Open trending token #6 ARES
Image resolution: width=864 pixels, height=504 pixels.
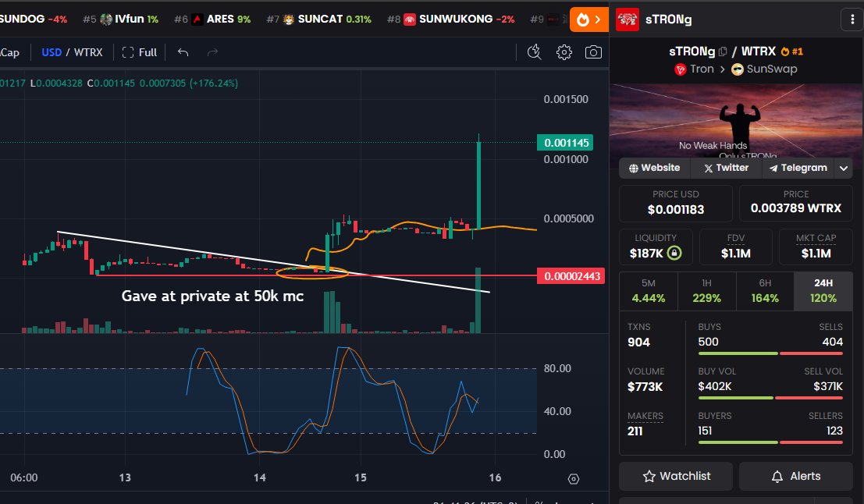pos(212,20)
